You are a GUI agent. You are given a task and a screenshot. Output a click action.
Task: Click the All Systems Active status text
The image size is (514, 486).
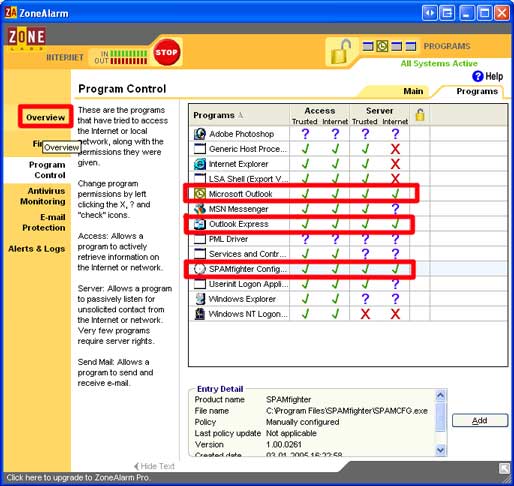pyautogui.click(x=439, y=63)
